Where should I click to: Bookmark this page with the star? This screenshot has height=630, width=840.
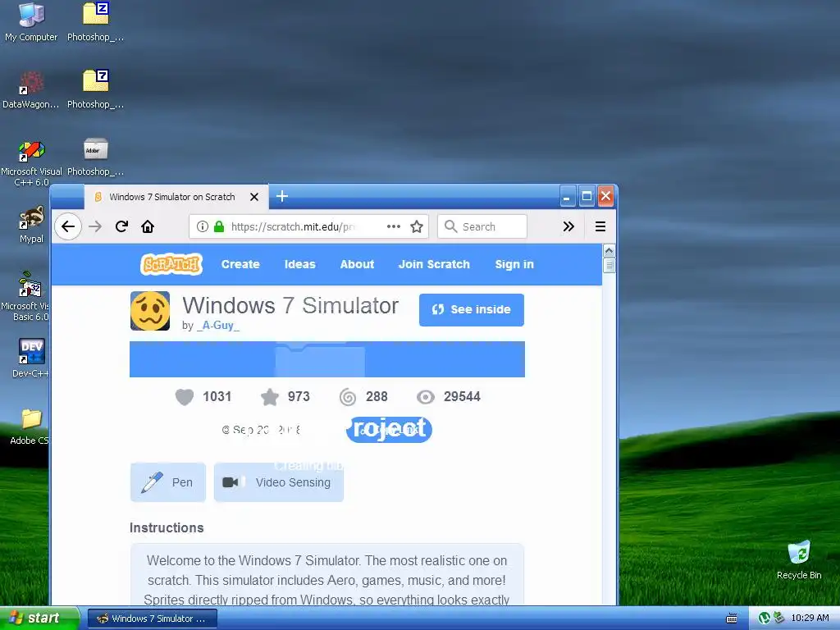[x=417, y=226]
